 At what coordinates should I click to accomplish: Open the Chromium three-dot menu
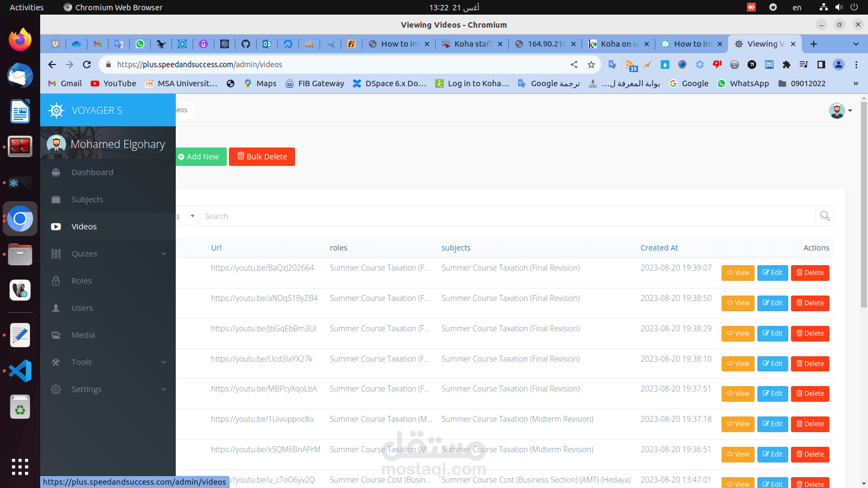pyautogui.click(x=856, y=65)
